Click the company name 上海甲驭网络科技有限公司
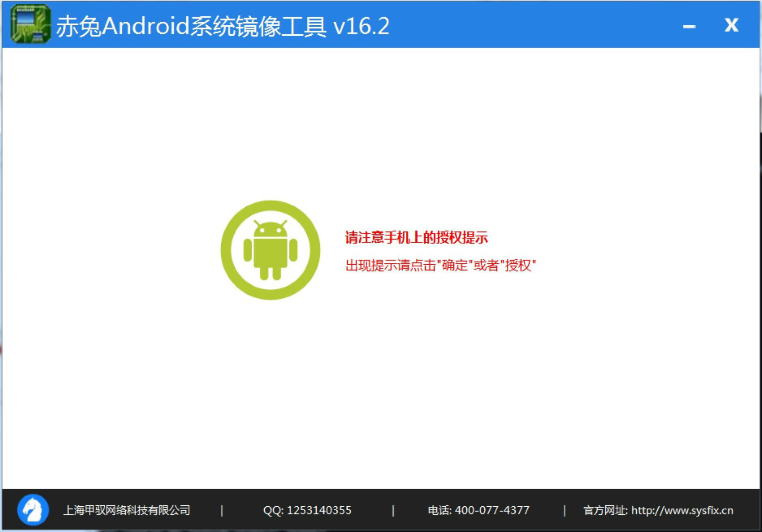Screen dimensions: 762x532 [127, 510]
